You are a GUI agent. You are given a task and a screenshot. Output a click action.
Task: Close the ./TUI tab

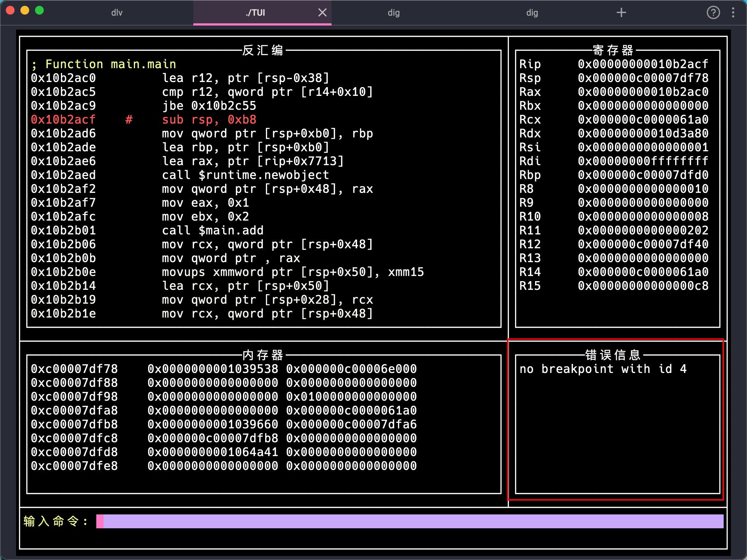322,13
